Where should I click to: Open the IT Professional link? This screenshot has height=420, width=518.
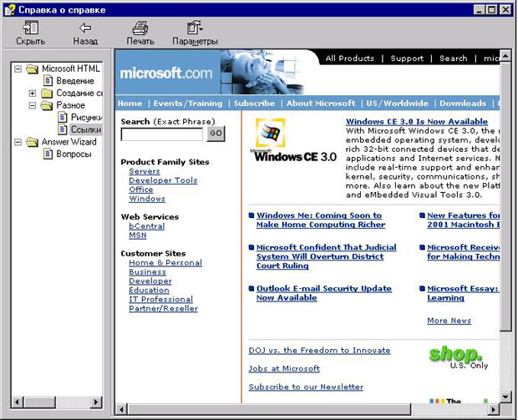point(161,300)
